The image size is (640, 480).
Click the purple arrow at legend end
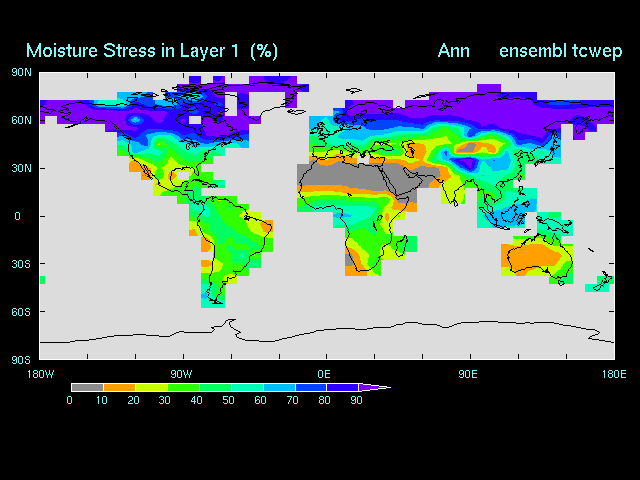(x=376, y=387)
